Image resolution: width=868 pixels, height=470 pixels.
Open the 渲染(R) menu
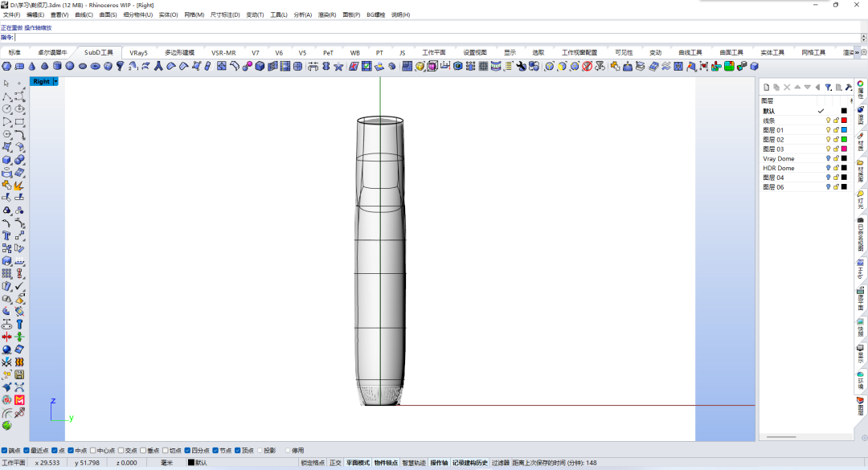(x=327, y=15)
